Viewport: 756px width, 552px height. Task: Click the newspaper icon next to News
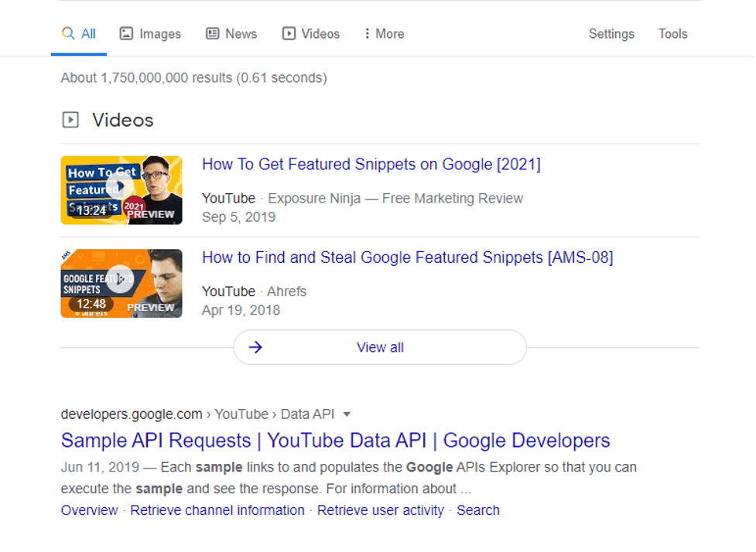pos(211,33)
